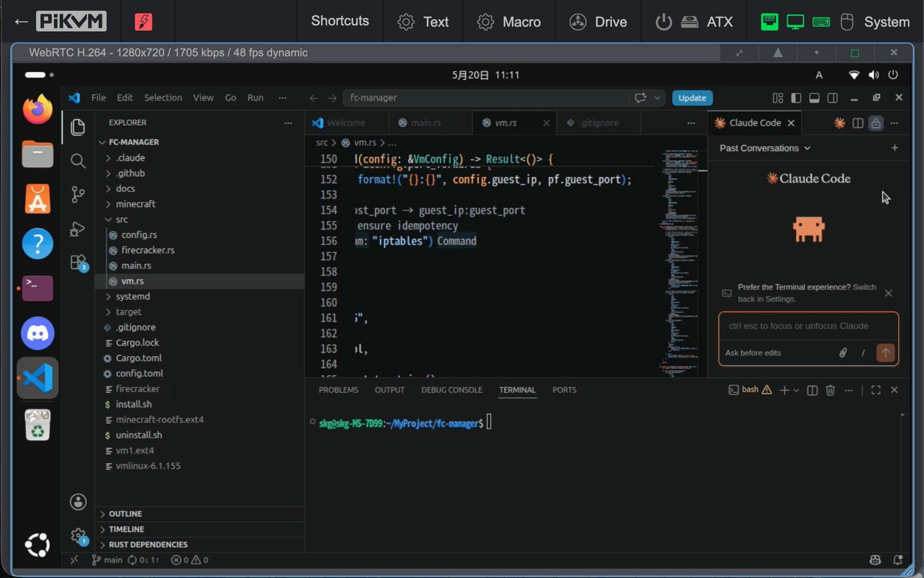Send the message with the arrow button
Image resolution: width=924 pixels, height=578 pixels.
[x=885, y=353]
